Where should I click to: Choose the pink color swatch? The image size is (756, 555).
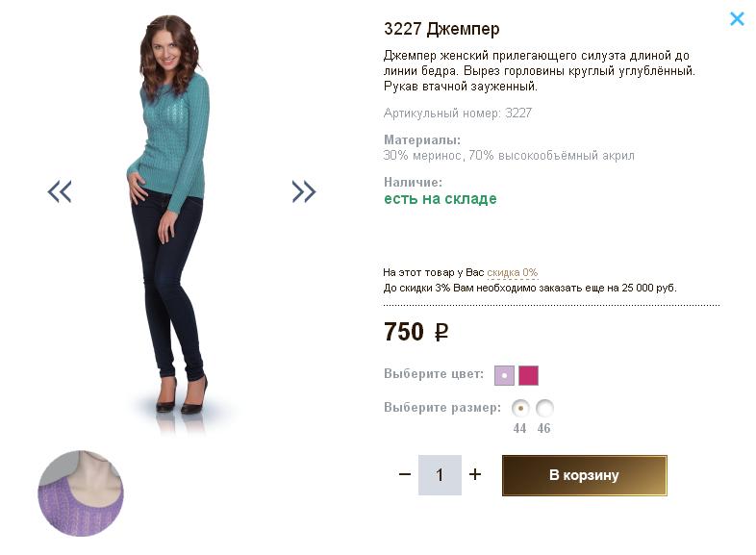tap(528, 375)
